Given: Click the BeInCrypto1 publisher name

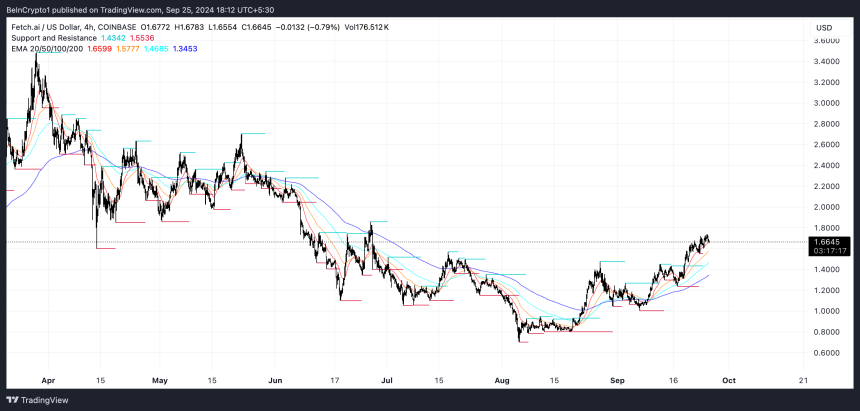Looking at the screenshot, I should coord(32,9).
